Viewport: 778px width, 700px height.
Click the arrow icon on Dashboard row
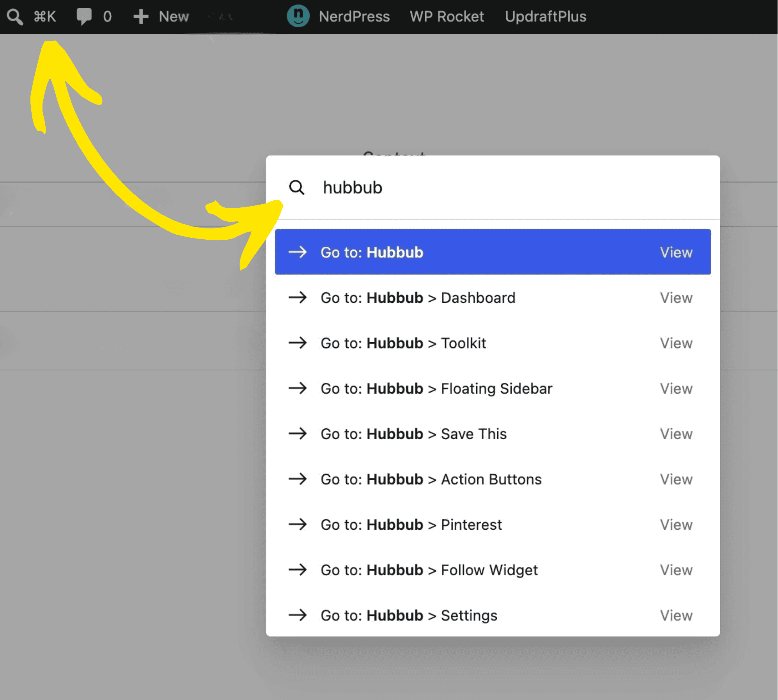[x=298, y=298]
